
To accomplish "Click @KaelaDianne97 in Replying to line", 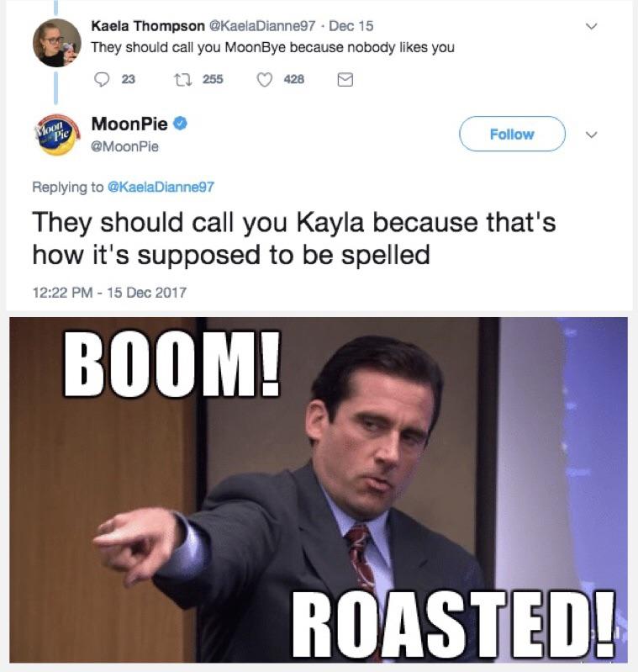I will (x=161, y=187).
